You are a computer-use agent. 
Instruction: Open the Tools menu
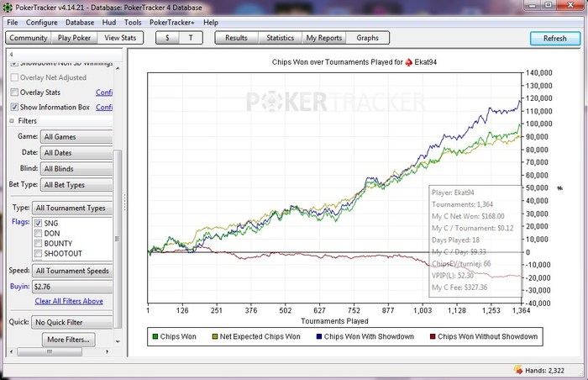pos(133,22)
